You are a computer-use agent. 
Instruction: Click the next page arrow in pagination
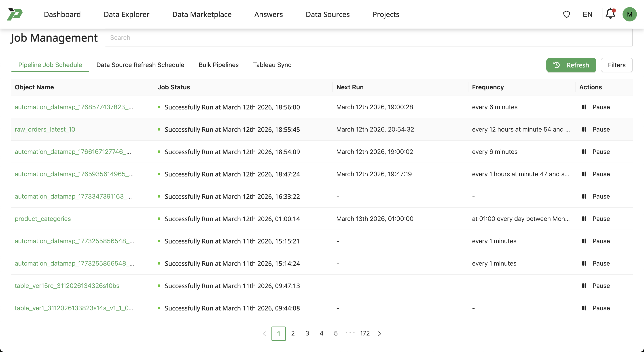pyautogui.click(x=379, y=333)
